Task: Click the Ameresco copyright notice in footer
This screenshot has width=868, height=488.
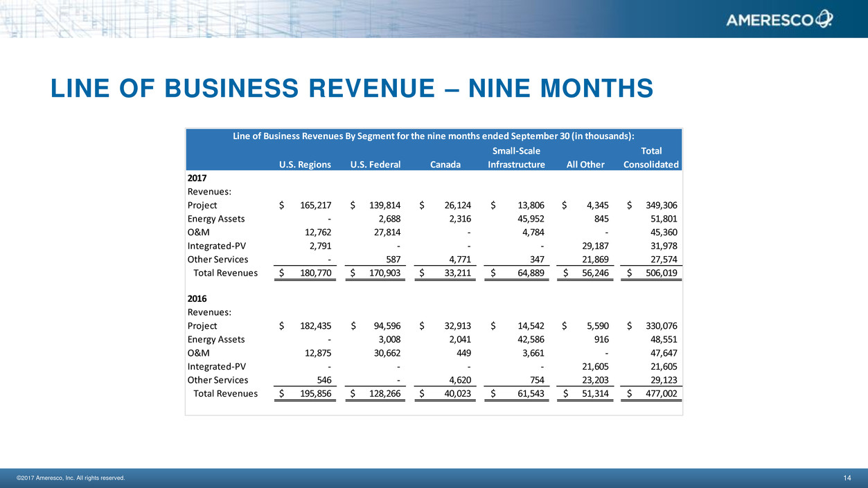Action: pyautogui.click(x=70, y=478)
